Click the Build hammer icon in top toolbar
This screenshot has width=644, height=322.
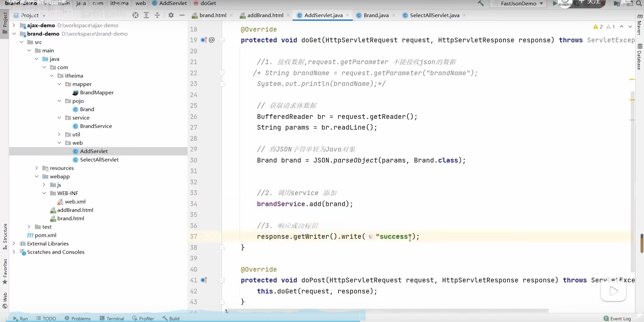[481, 3]
